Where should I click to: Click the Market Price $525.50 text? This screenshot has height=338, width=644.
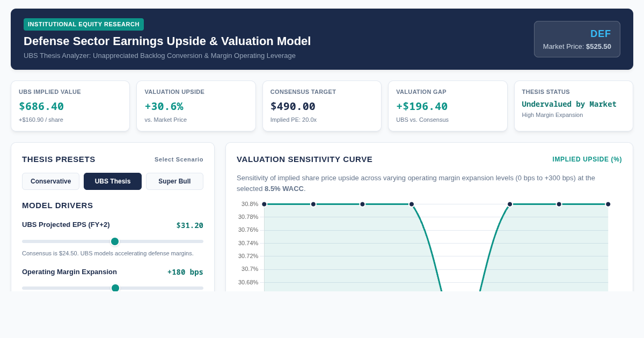tap(577, 47)
